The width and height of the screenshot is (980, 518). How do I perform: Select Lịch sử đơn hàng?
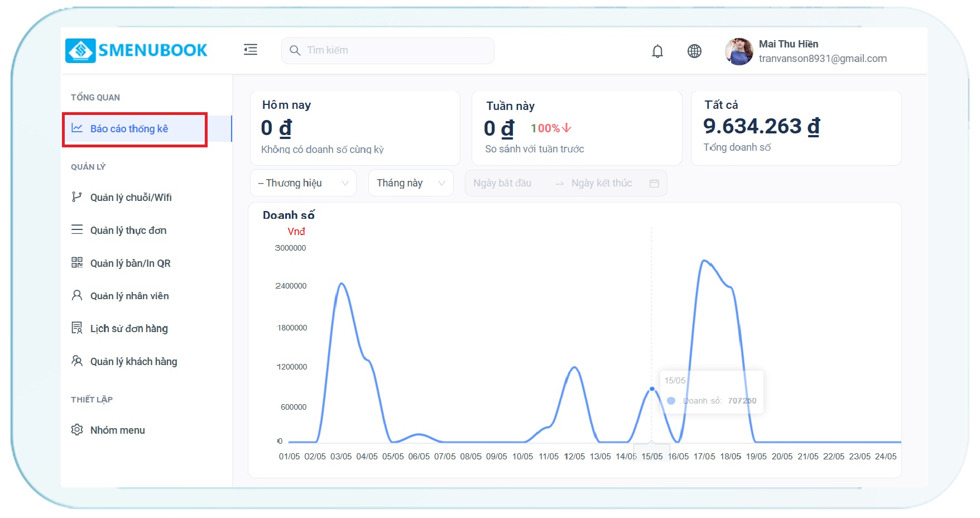129,329
